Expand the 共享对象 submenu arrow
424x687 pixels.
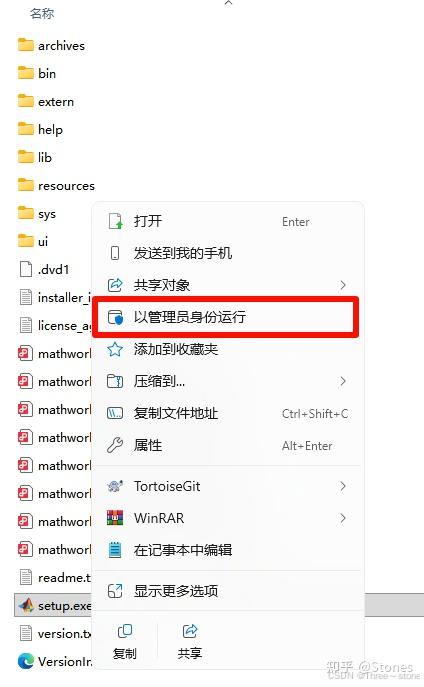343,285
